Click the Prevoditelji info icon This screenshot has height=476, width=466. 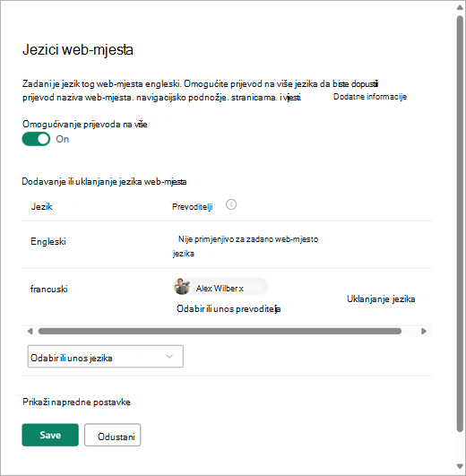(x=231, y=205)
